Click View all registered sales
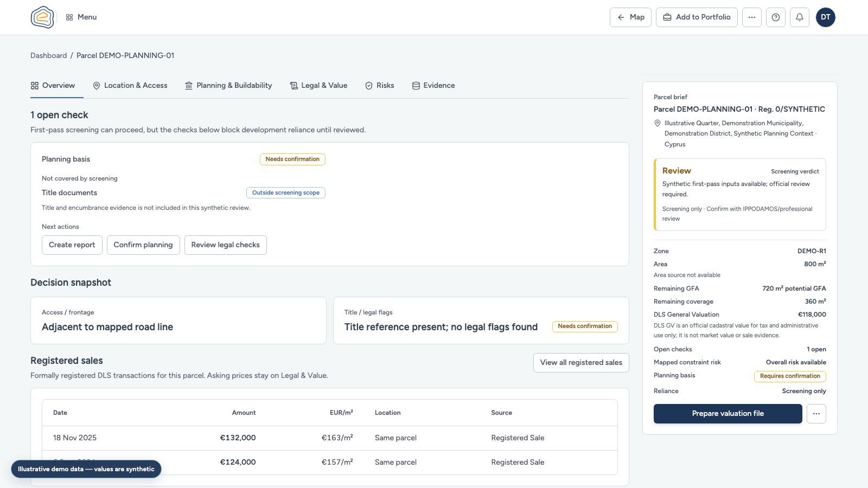 tap(581, 363)
